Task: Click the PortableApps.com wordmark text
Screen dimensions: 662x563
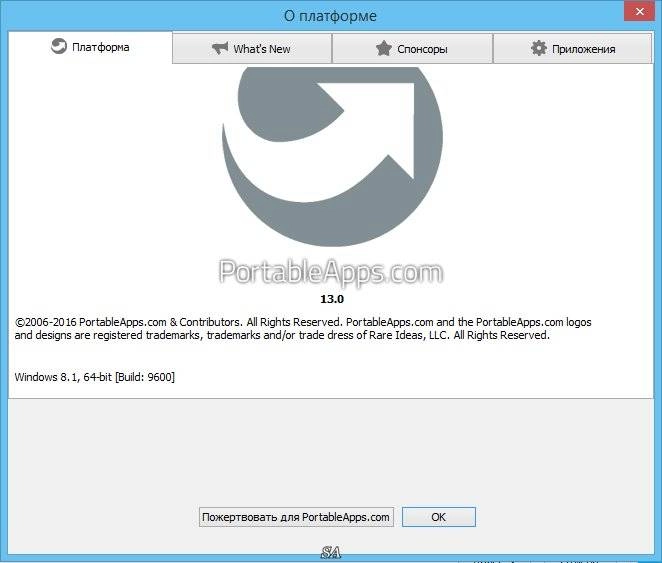Action: coord(331,272)
